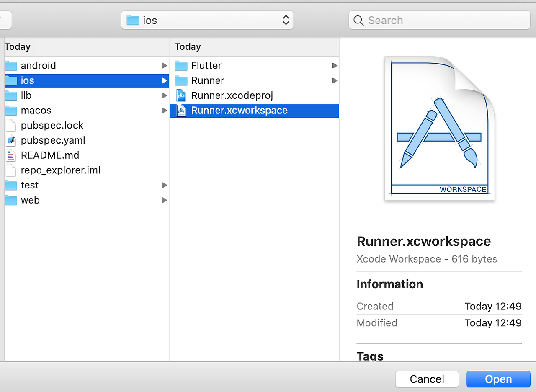Select the Runner folder name
The height and width of the screenshot is (392, 536).
pyautogui.click(x=208, y=81)
